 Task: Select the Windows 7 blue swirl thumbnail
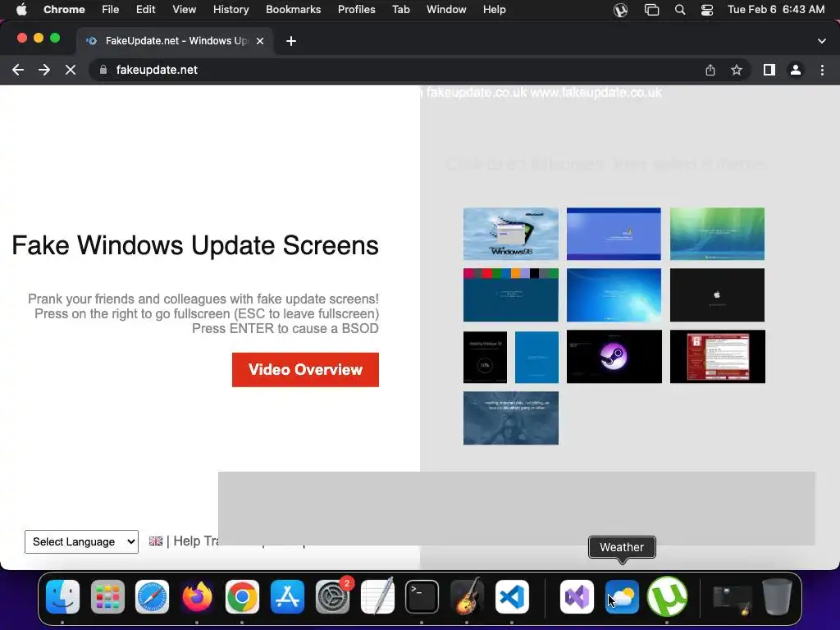point(614,295)
